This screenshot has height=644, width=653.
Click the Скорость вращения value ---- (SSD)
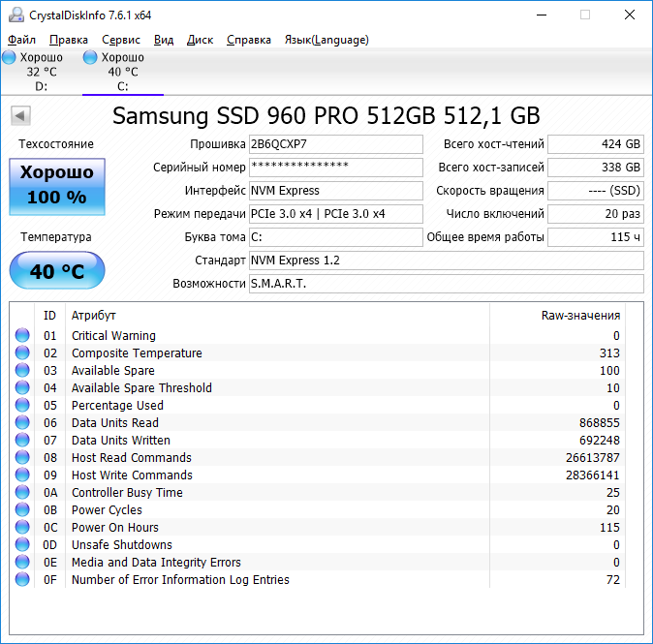(x=596, y=191)
